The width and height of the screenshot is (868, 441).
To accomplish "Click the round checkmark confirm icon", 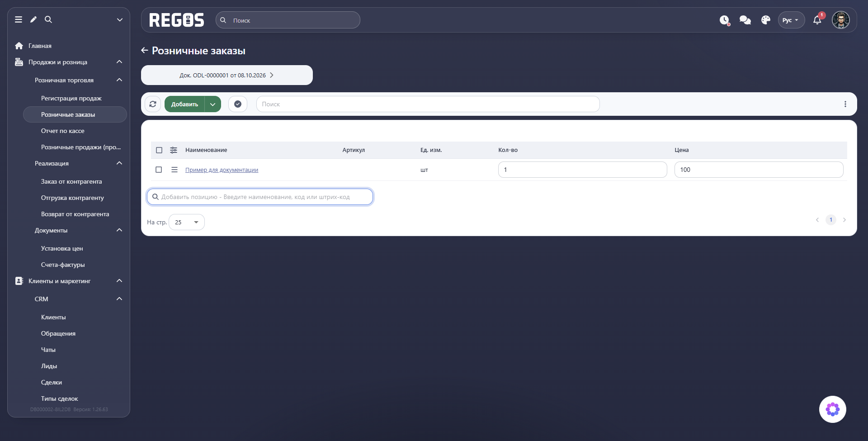I will [238, 104].
